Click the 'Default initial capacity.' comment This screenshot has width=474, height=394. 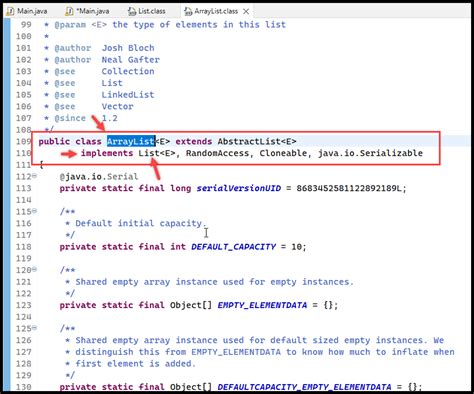tap(141, 223)
